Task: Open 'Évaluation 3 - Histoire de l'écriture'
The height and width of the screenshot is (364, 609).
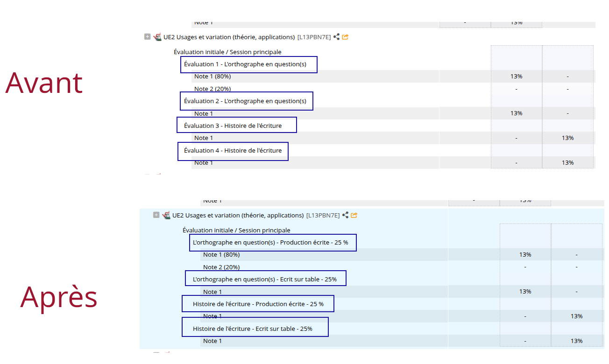Action: (x=233, y=126)
